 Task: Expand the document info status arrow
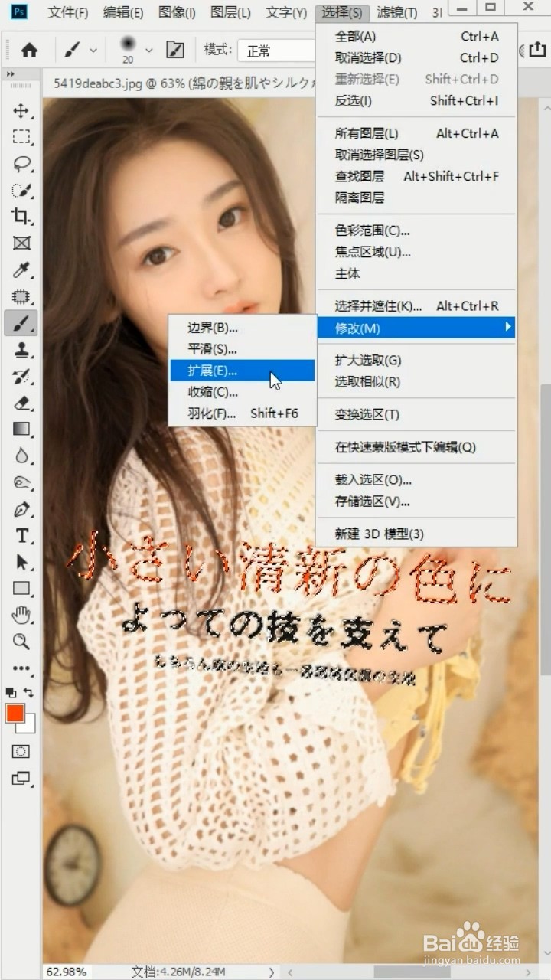click(272, 972)
